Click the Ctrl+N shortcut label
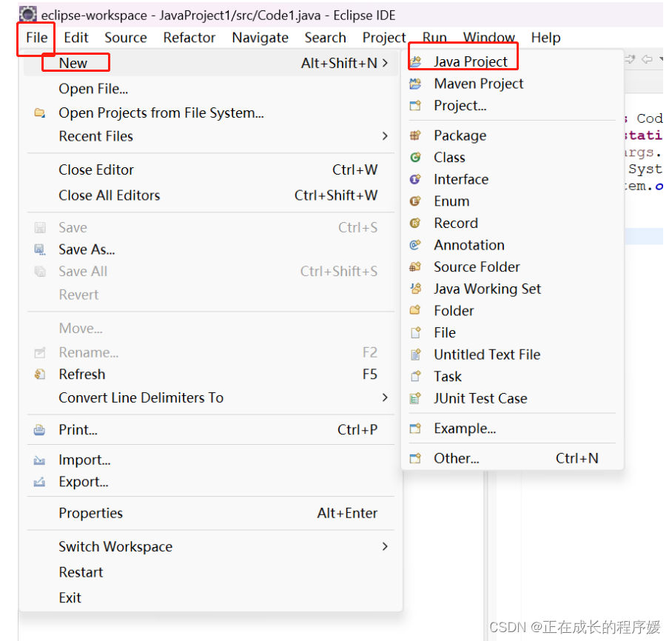 (577, 458)
